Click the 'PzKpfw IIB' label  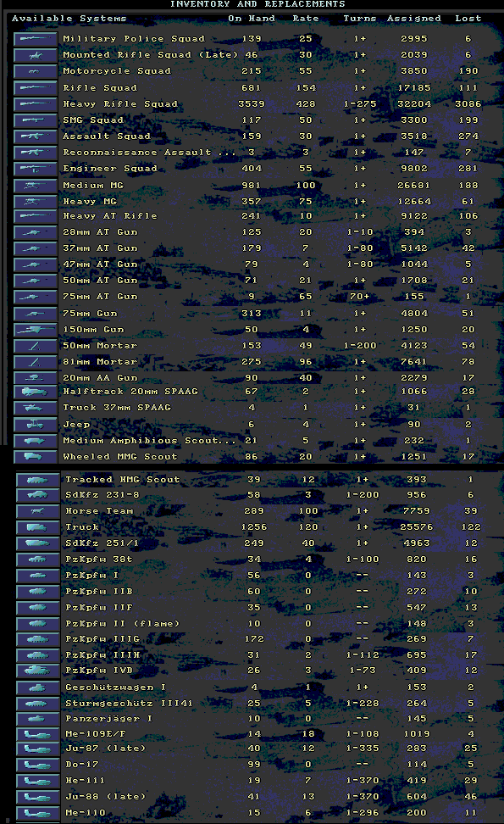coord(99,592)
